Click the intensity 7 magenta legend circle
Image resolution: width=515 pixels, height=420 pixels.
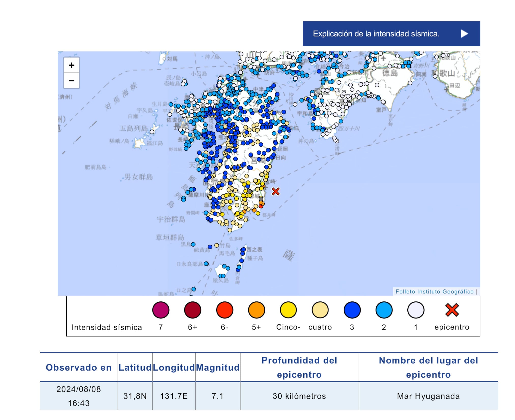pyautogui.click(x=161, y=310)
